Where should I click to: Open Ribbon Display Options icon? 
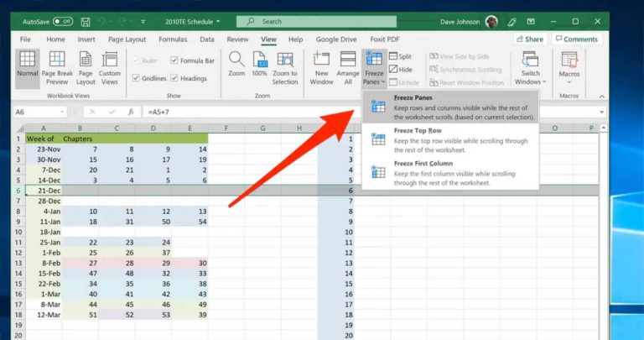pos(531,21)
